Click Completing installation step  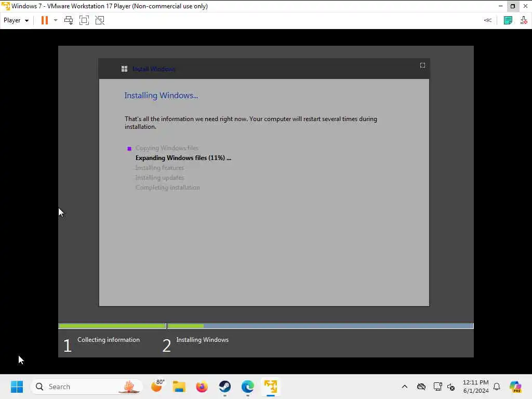click(x=168, y=187)
